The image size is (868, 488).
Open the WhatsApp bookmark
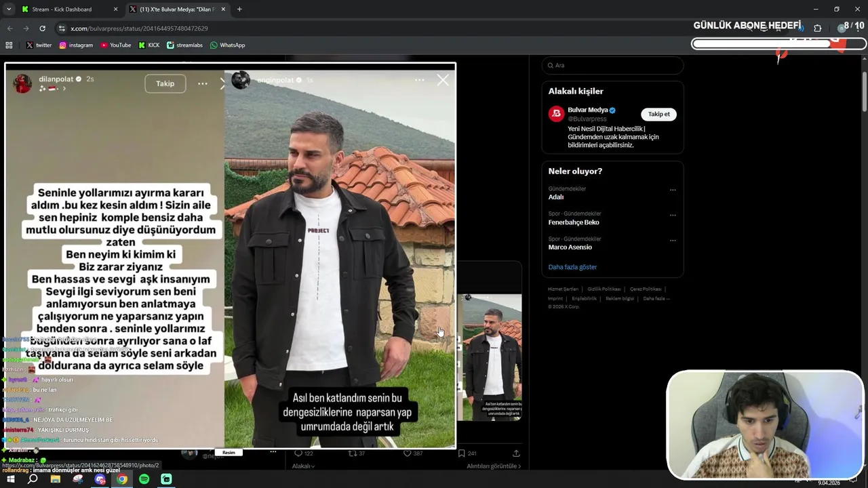point(227,45)
